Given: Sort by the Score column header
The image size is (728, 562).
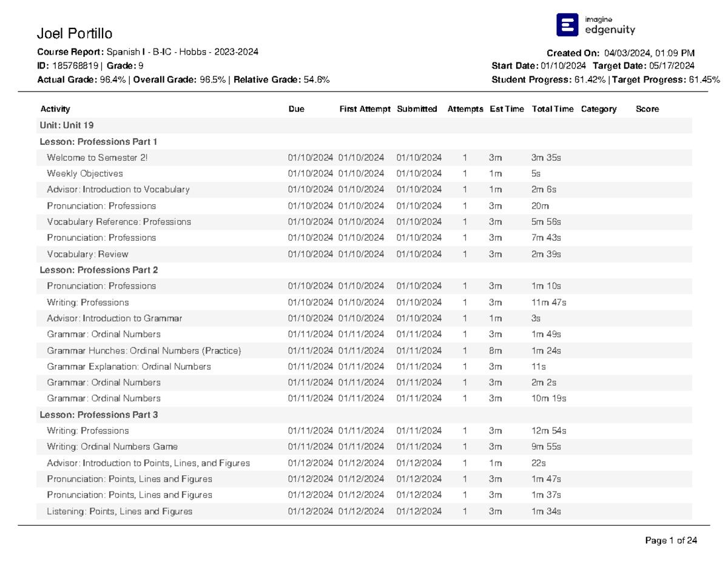Looking at the screenshot, I should pyautogui.click(x=646, y=109).
